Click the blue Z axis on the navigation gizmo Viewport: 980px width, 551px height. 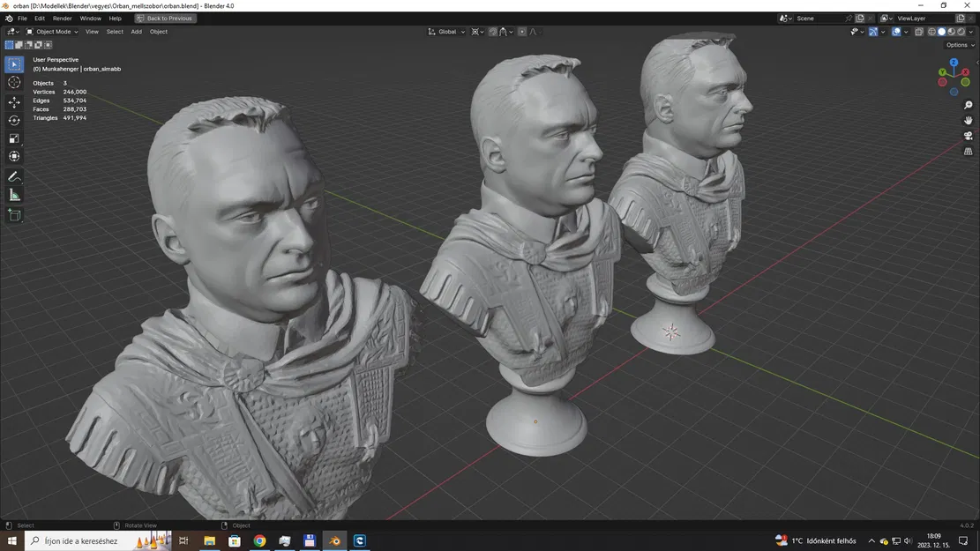954,63
